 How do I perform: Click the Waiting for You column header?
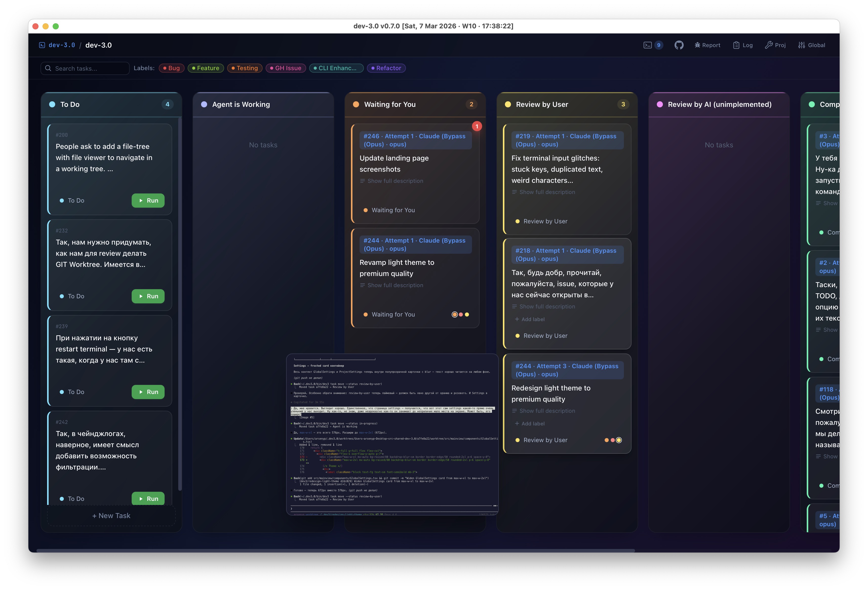coord(389,104)
